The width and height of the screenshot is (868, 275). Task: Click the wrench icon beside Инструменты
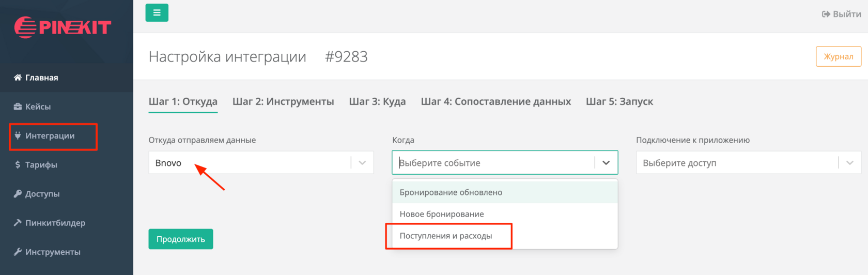pos(18,252)
